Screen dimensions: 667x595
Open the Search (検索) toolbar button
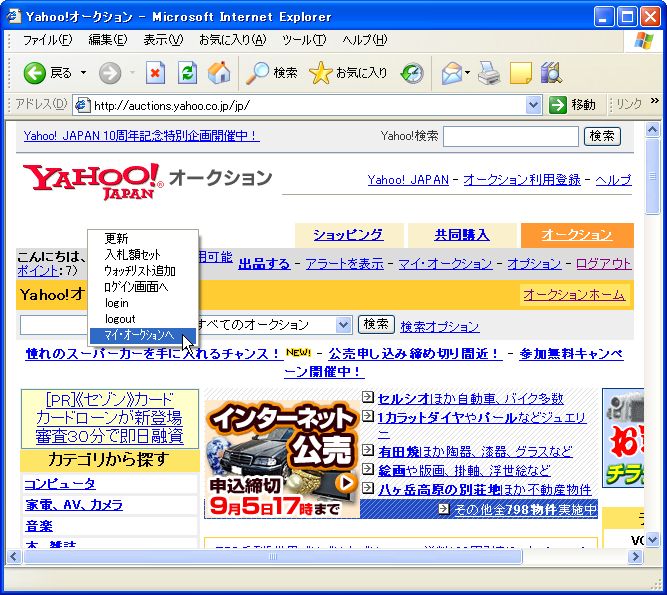272,73
